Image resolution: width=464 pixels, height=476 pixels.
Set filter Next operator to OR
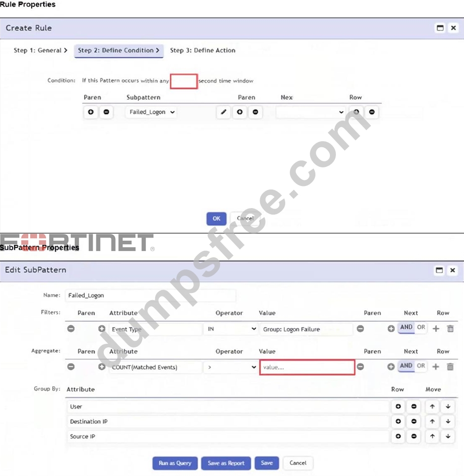421,327
